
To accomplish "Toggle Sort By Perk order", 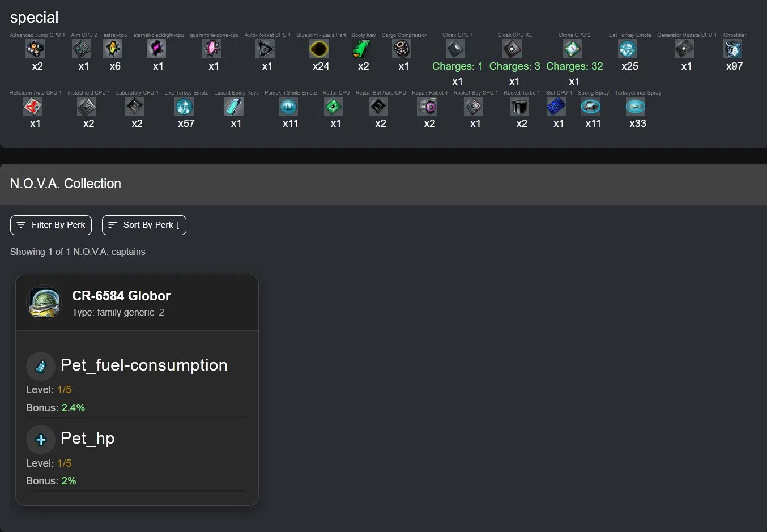I will point(144,225).
